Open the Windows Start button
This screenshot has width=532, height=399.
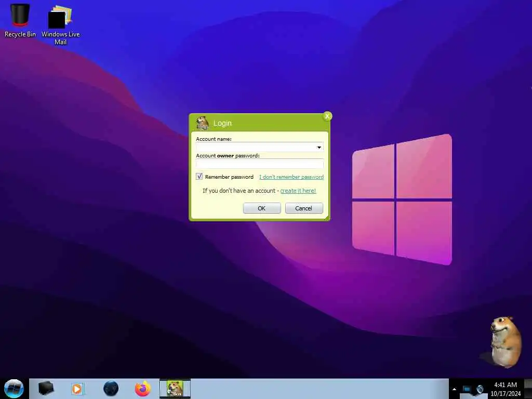pyautogui.click(x=14, y=389)
